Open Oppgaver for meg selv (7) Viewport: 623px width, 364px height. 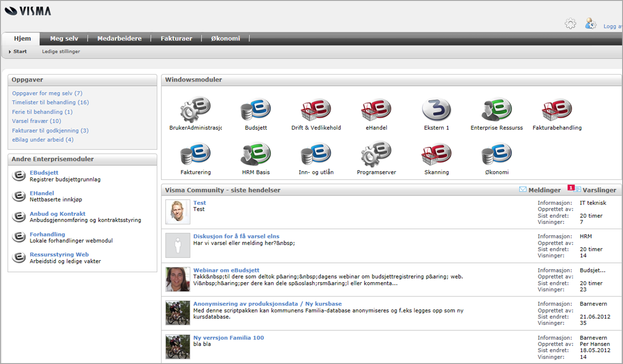coord(47,93)
